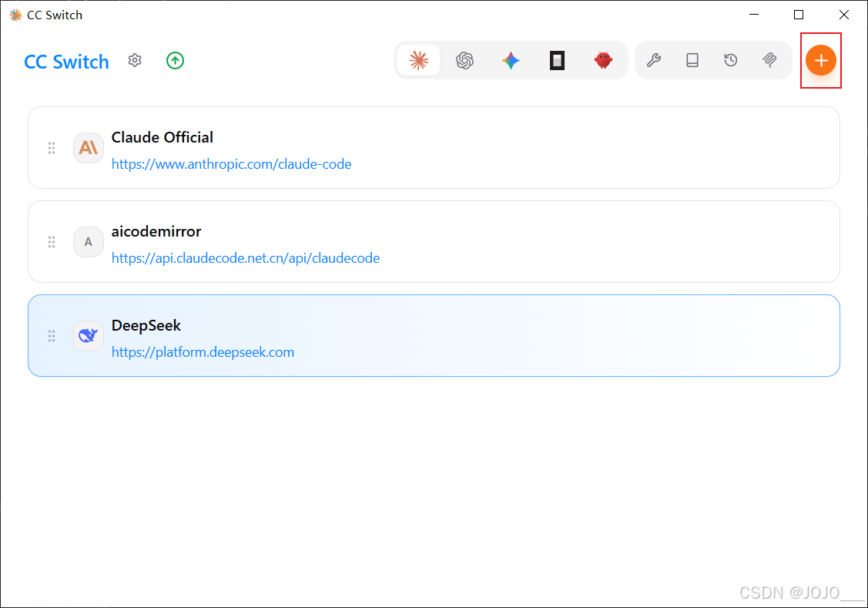Click the aicodemirror name text
868x608 pixels.
pos(156,231)
